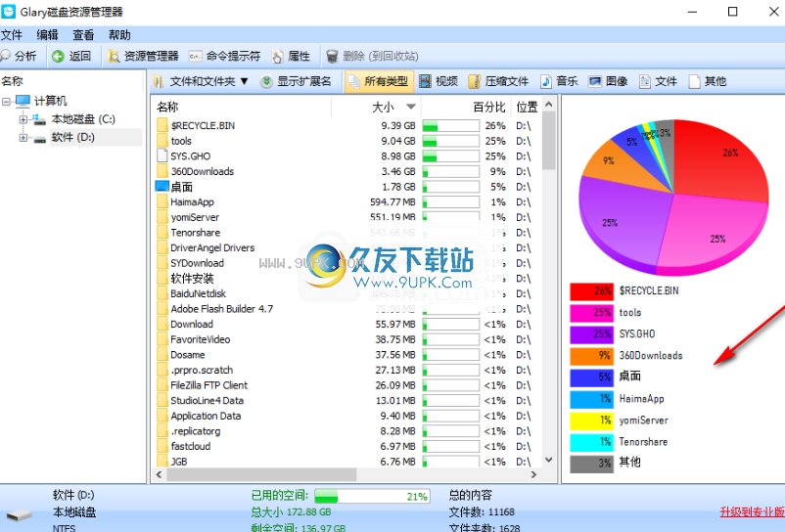Click the 360Downloads folder icon
Screen dimensions: 785x532
[162, 171]
